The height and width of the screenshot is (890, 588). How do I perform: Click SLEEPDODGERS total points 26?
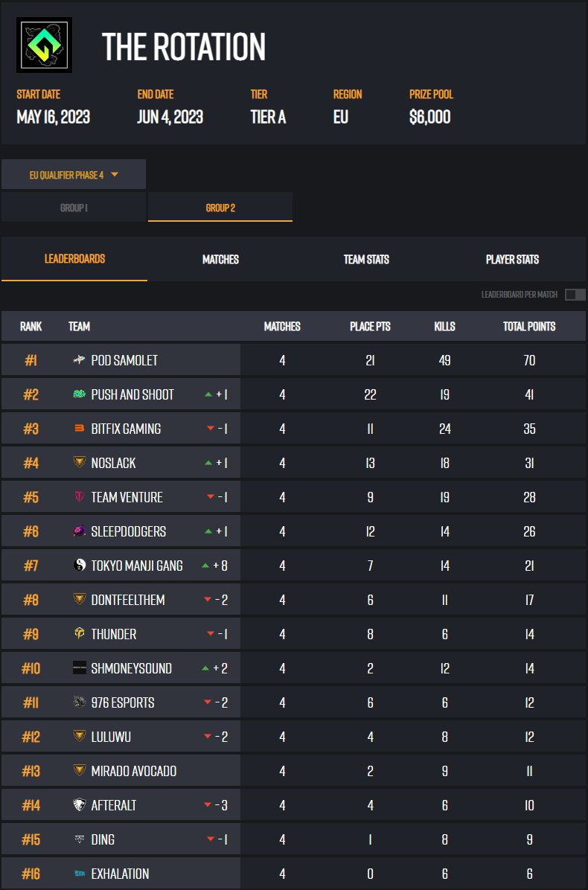pyautogui.click(x=529, y=531)
